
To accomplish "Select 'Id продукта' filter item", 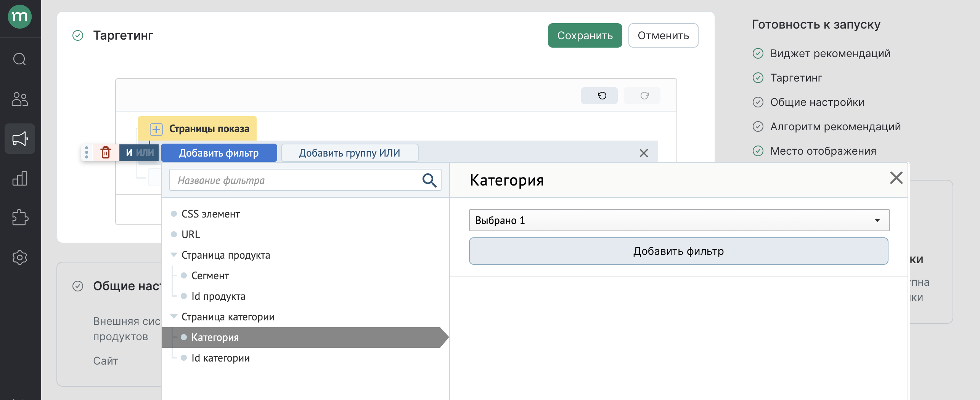I will coord(218,296).
